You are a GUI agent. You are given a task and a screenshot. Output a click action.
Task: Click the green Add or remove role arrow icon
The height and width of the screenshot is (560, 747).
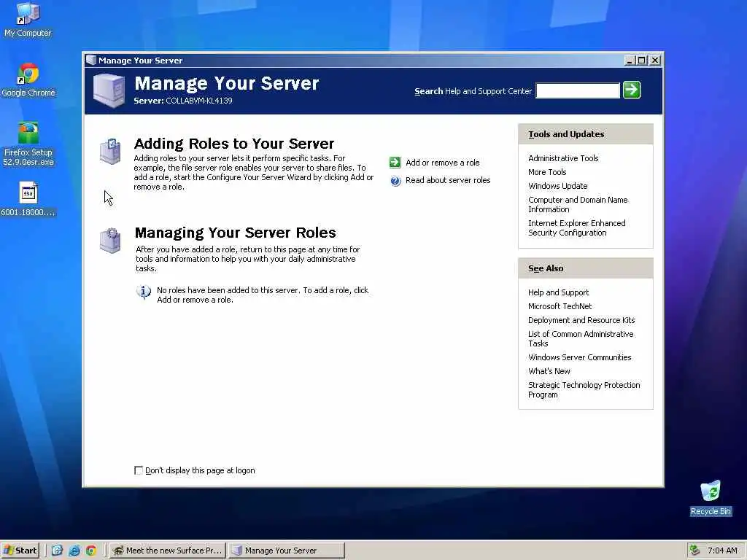[x=395, y=163]
